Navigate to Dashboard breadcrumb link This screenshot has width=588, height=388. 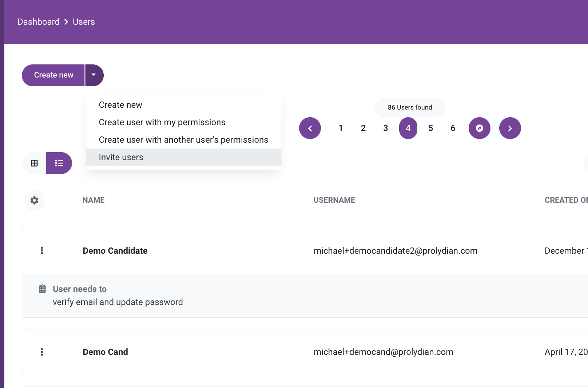pos(39,22)
